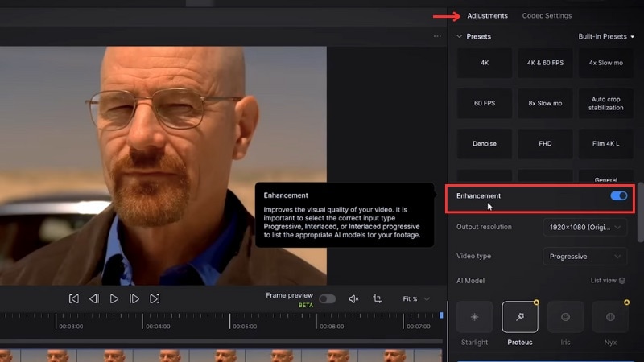This screenshot has width=644, height=362.
Task: Jump to first frame of video
Action: [x=74, y=298]
